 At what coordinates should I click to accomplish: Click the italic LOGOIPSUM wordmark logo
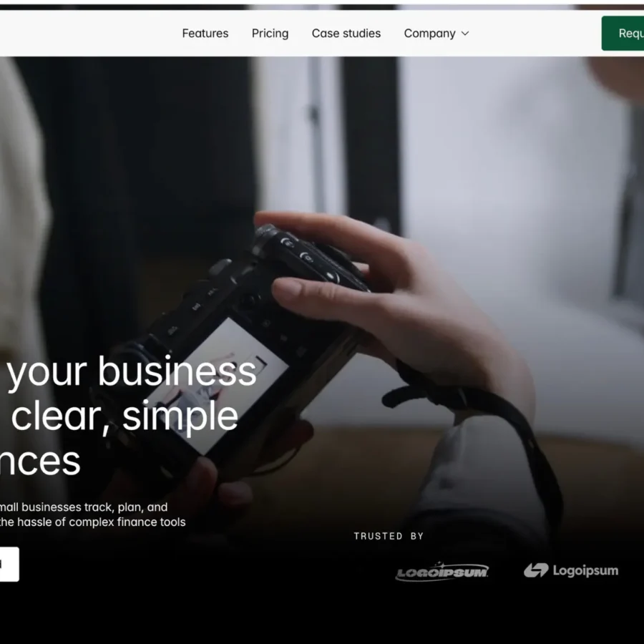click(442, 571)
